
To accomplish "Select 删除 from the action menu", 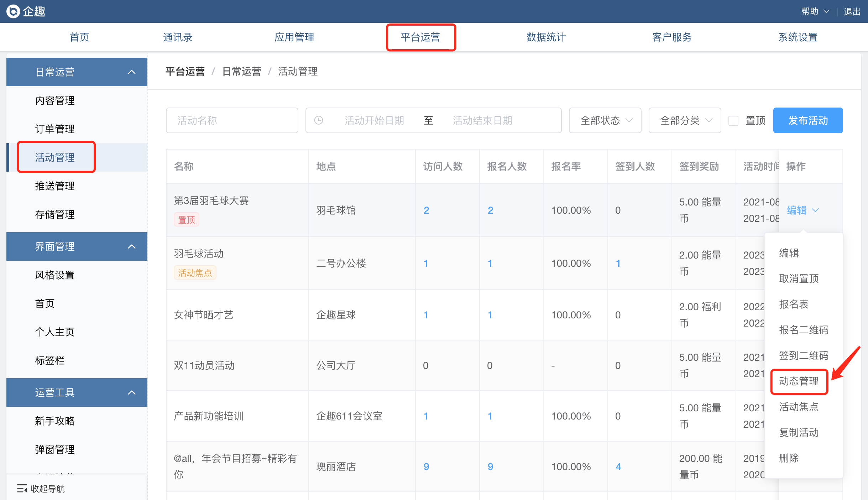I will [x=789, y=458].
